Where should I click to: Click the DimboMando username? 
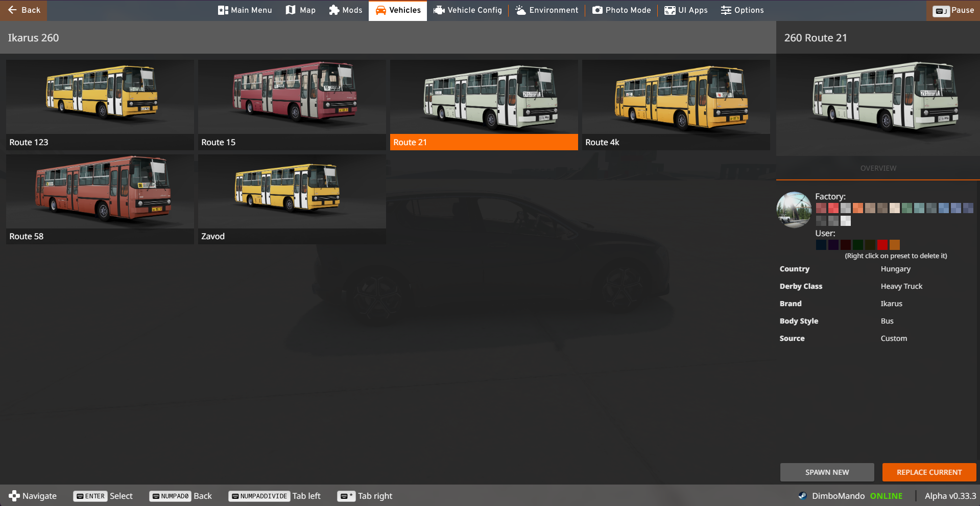(838, 496)
